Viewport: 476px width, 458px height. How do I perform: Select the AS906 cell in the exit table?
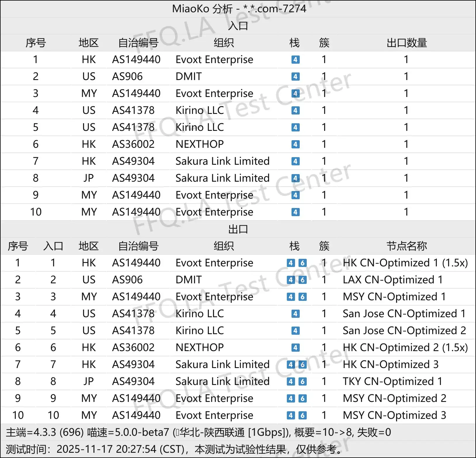coord(127,280)
